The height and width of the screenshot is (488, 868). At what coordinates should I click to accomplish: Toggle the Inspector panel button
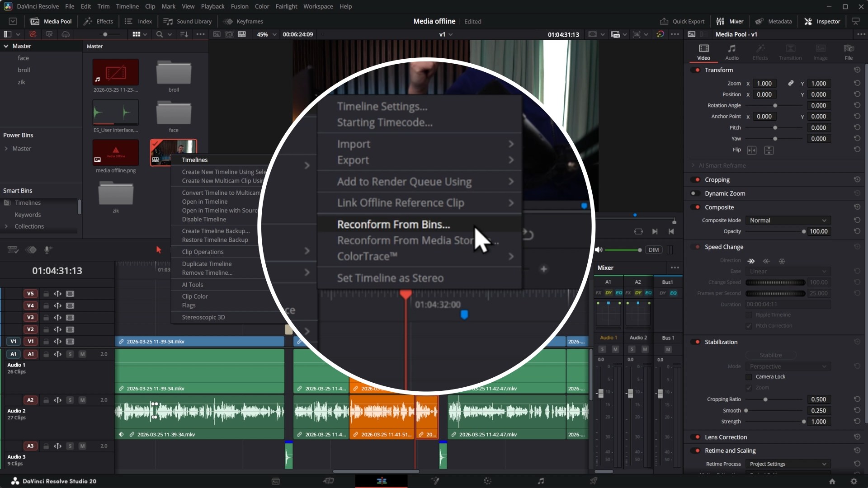click(822, 21)
